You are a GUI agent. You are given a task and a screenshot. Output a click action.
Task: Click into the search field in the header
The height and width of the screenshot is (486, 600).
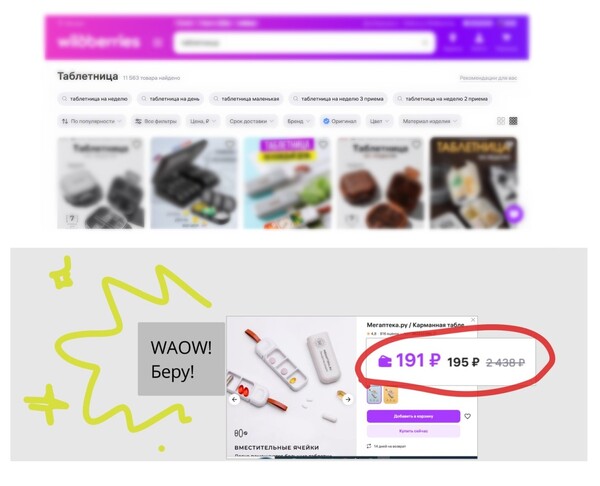tap(304, 42)
